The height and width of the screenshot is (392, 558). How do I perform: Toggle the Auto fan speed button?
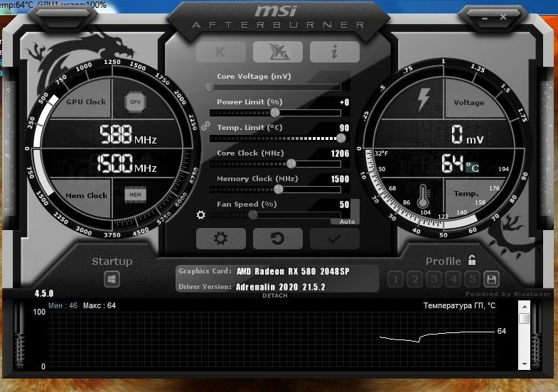click(348, 221)
